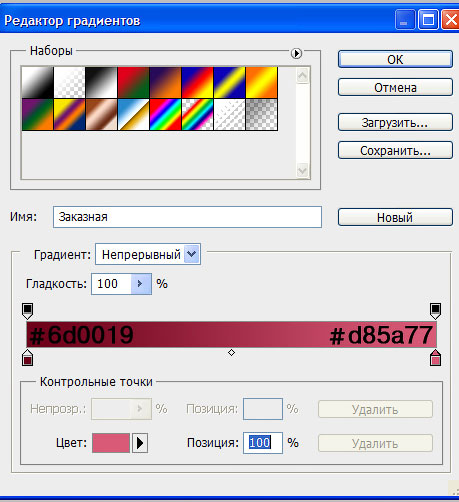Select the black, white gradient preset
Screen dimensions: 459x502
[x=102, y=82]
